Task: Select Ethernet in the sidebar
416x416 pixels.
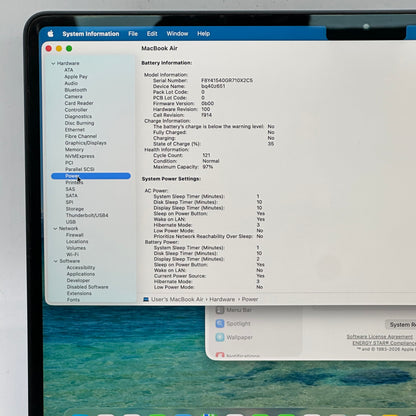Action: pyautogui.click(x=75, y=130)
